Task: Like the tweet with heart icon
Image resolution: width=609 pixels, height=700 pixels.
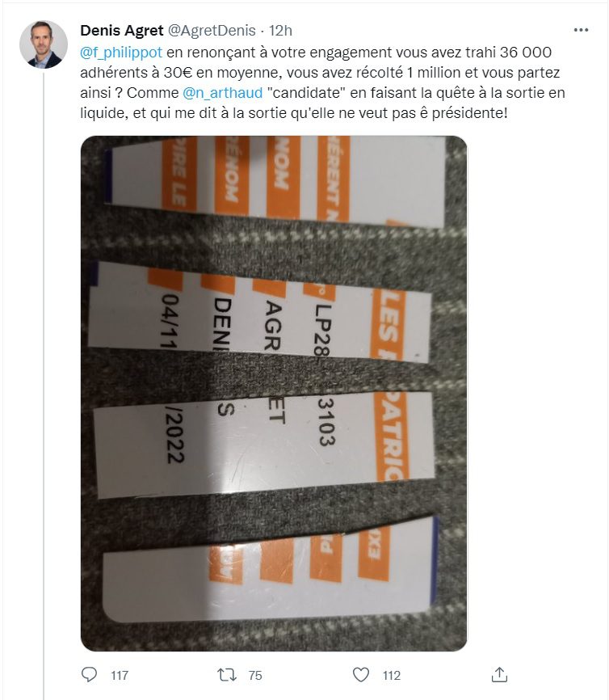Action: point(361,675)
